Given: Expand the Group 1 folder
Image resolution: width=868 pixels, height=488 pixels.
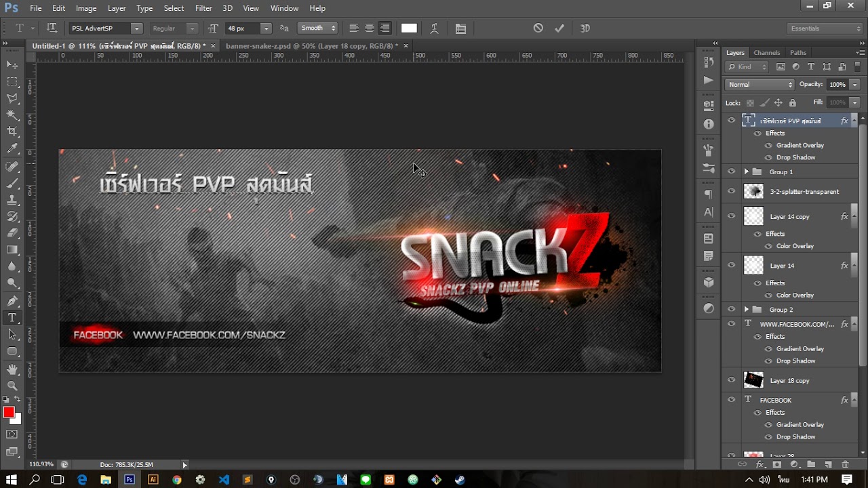Looking at the screenshot, I should click(x=746, y=171).
